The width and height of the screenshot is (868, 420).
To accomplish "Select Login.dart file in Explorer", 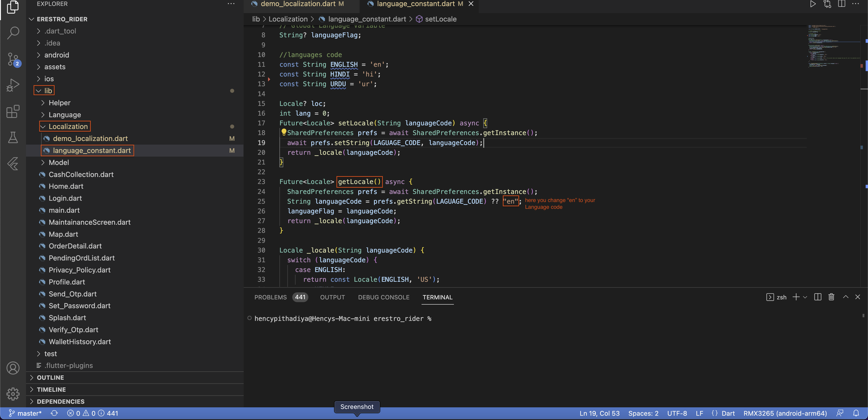I will tap(65, 198).
